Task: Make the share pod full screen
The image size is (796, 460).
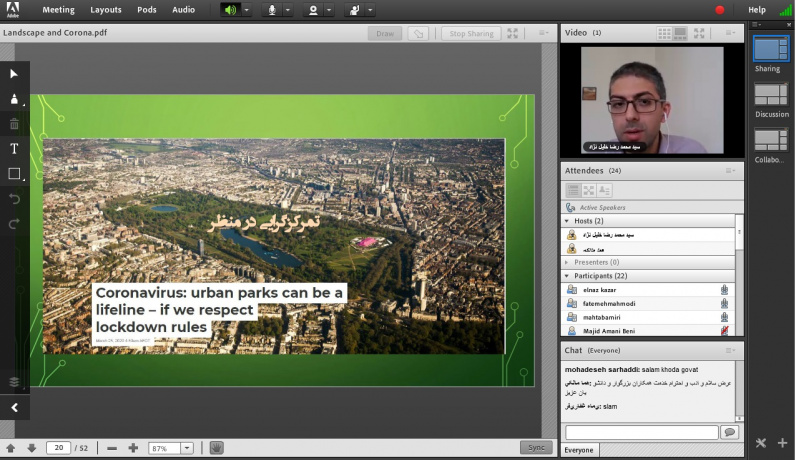Action: (513, 33)
